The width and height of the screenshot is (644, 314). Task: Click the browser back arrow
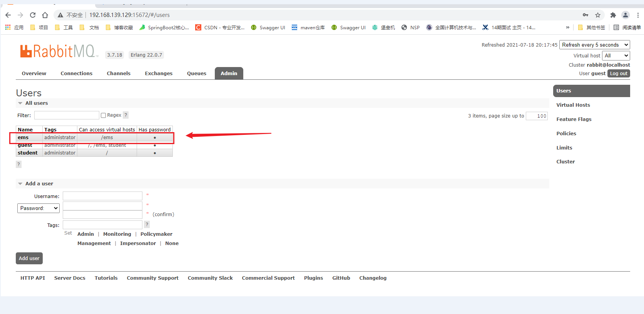8,15
